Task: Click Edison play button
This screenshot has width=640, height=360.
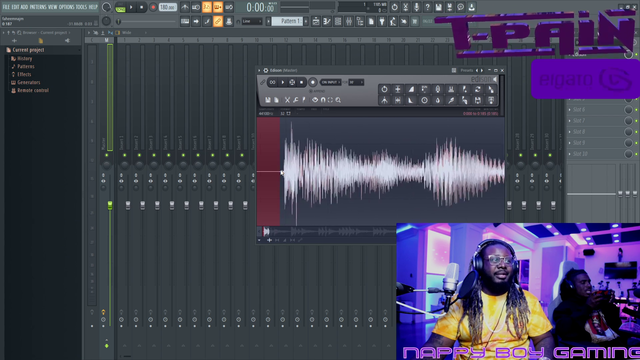Action: [282, 82]
